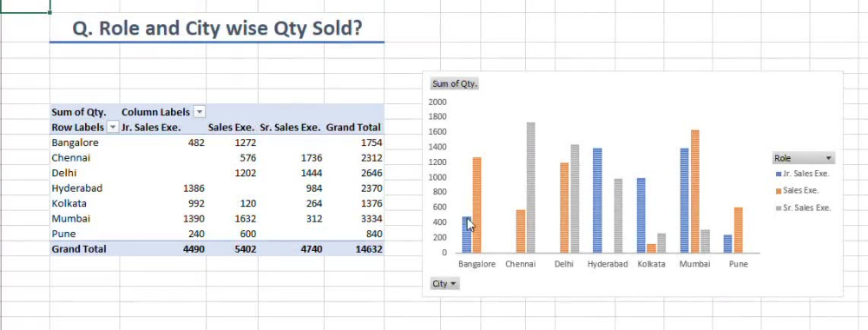
Task: Click the Hyderabad axis label on chart
Action: click(x=608, y=264)
